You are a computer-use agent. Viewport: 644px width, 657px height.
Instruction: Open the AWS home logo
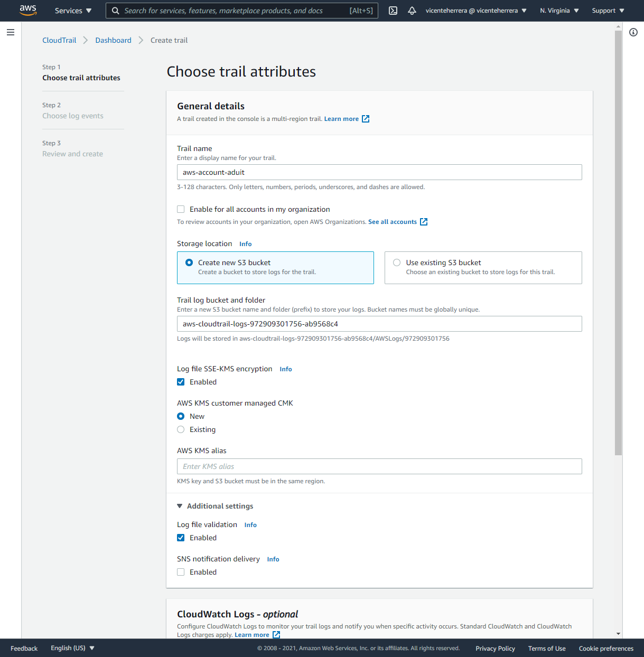click(x=28, y=11)
